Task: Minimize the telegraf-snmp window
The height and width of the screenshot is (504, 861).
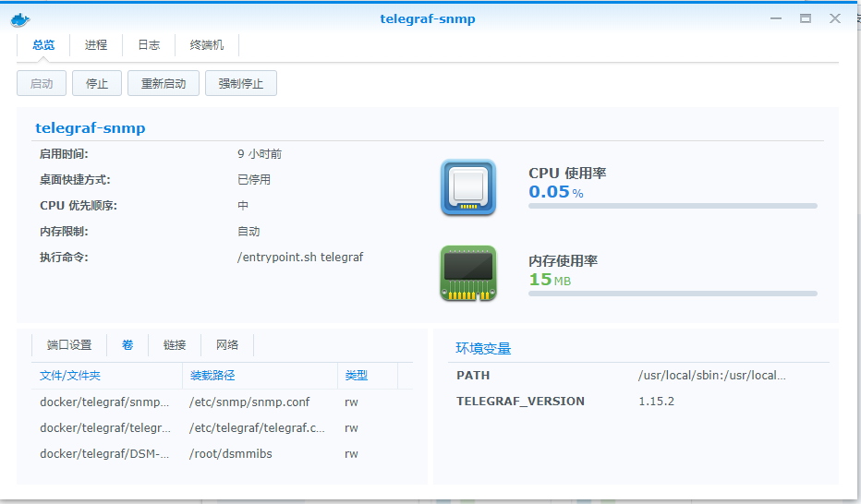Action: (x=776, y=18)
